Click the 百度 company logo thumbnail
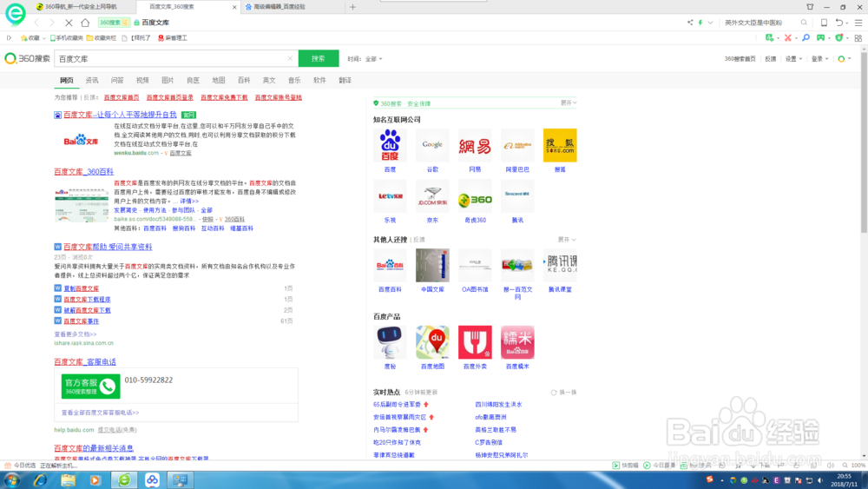The width and height of the screenshot is (868, 489). pos(390,145)
